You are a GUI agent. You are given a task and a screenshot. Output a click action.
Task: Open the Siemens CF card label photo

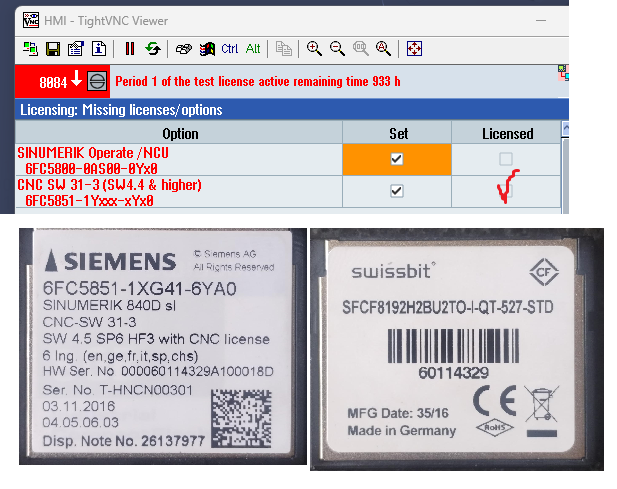click(163, 346)
